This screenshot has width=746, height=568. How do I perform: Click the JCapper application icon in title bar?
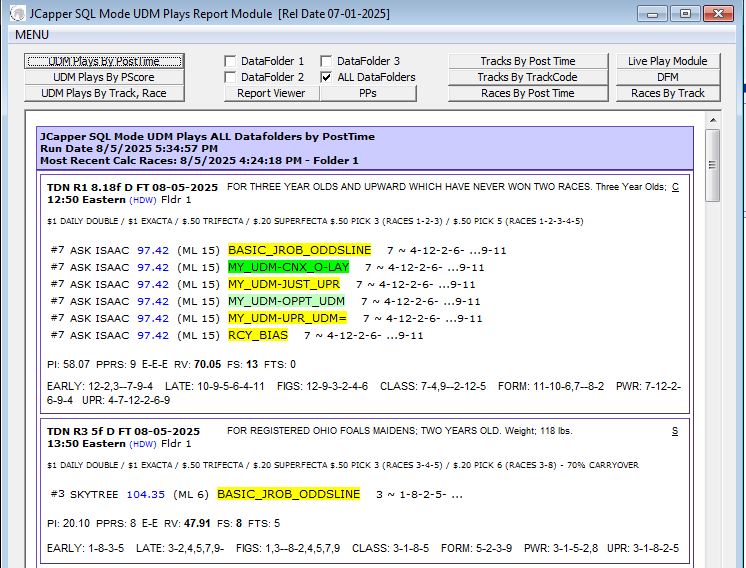[18, 13]
